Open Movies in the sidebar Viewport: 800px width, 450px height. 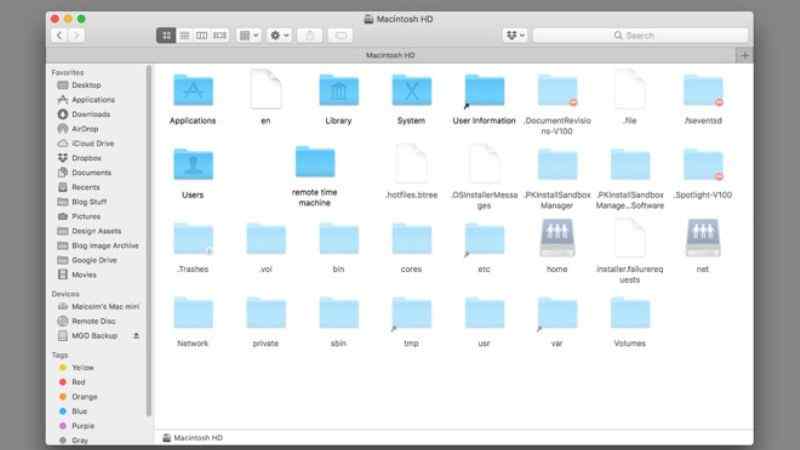(84, 274)
